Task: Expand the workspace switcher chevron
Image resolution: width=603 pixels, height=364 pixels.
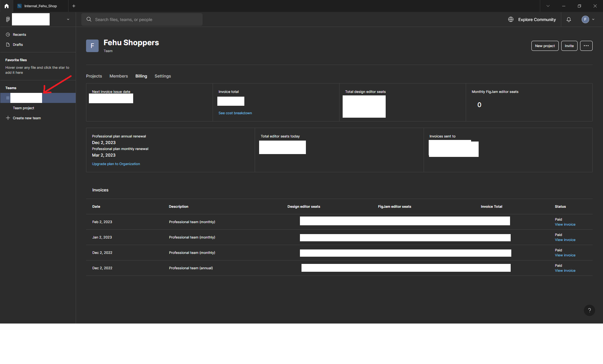Action: pyautogui.click(x=68, y=19)
